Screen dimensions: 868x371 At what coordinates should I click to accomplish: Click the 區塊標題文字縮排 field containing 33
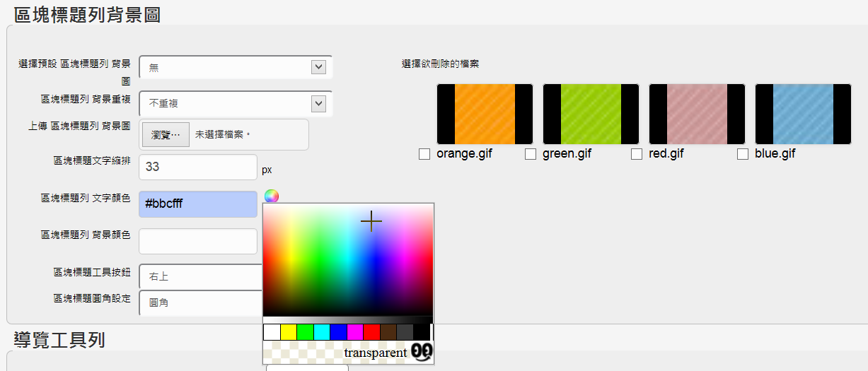click(x=198, y=167)
